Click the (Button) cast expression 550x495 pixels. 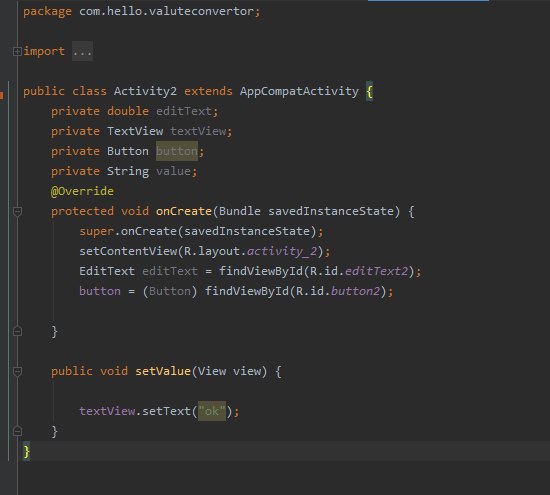[x=170, y=291]
